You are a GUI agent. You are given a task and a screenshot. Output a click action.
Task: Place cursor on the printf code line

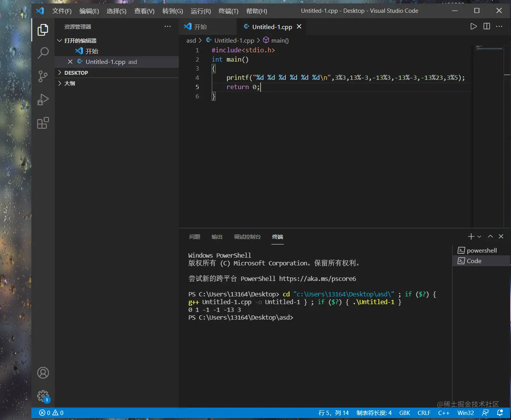point(345,77)
